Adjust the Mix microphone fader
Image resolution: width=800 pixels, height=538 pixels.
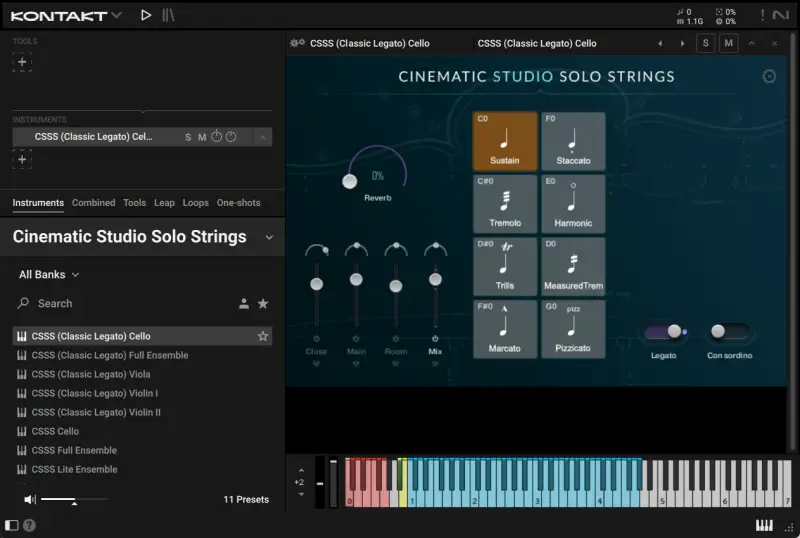435,280
